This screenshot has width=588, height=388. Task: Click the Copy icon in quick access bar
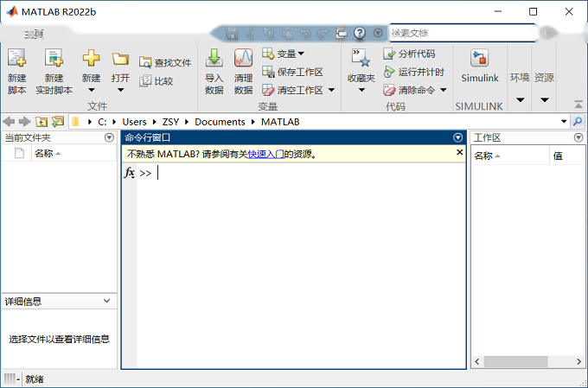(x=269, y=34)
